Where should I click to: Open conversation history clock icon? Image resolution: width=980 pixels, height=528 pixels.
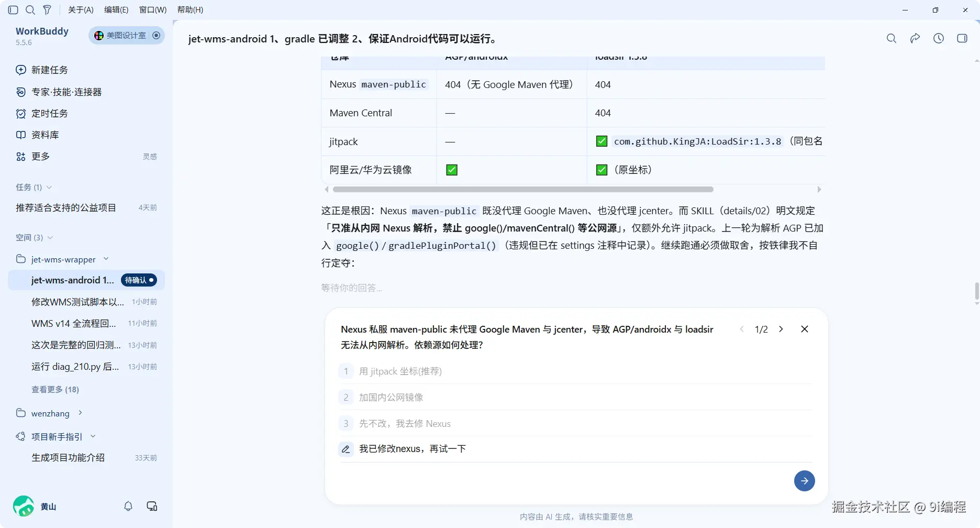pos(939,38)
